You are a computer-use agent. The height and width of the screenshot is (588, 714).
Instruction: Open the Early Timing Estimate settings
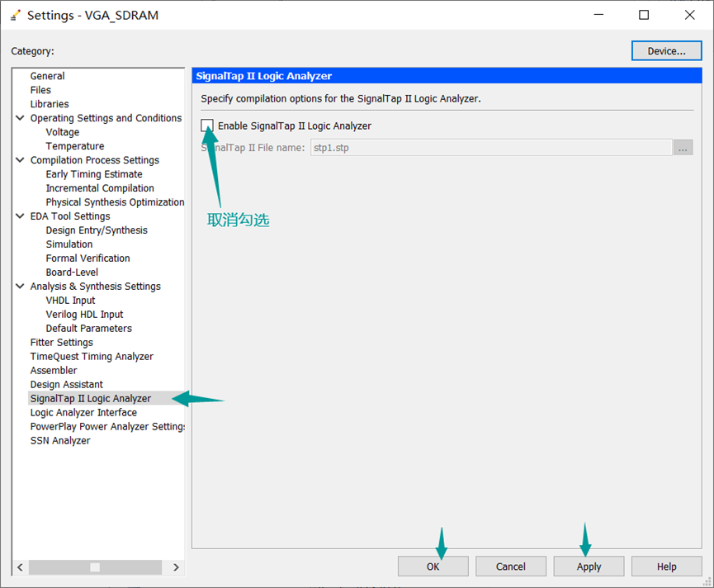tap(93, 173)
